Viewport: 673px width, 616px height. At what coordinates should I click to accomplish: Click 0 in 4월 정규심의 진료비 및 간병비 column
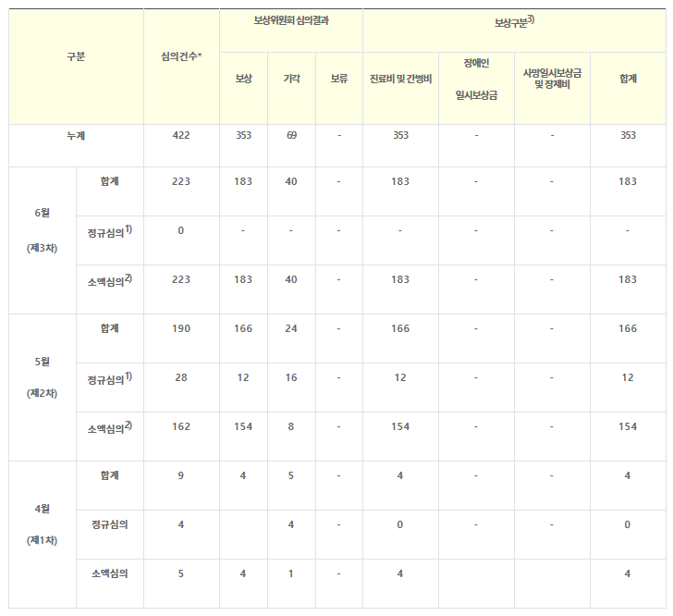point(400,524)
